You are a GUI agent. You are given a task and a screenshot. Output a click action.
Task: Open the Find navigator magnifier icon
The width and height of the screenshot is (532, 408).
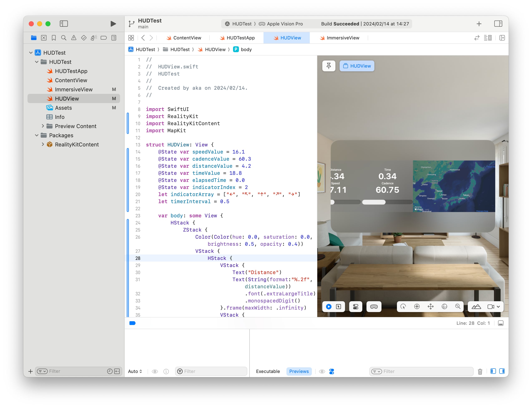coord(64,38)
